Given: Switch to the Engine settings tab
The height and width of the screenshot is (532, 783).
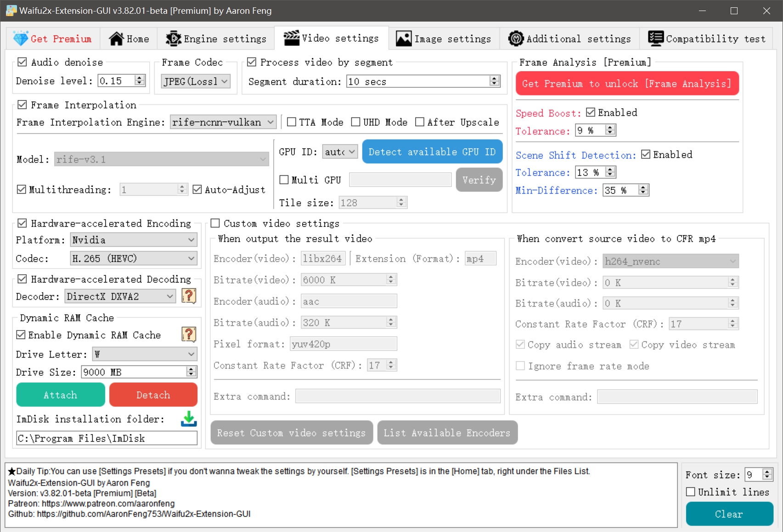Looking at the screenshot, I should [x=216, y=39].
